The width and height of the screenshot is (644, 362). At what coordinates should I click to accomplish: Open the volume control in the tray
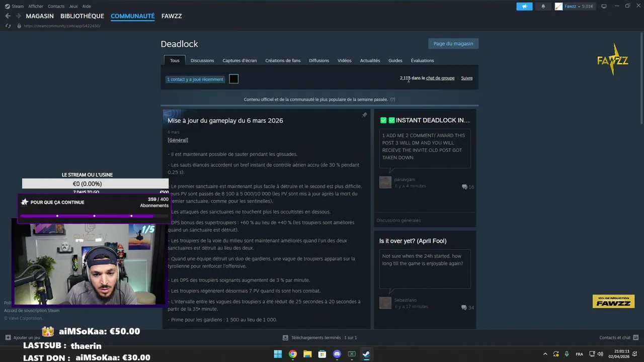point(600,354)
